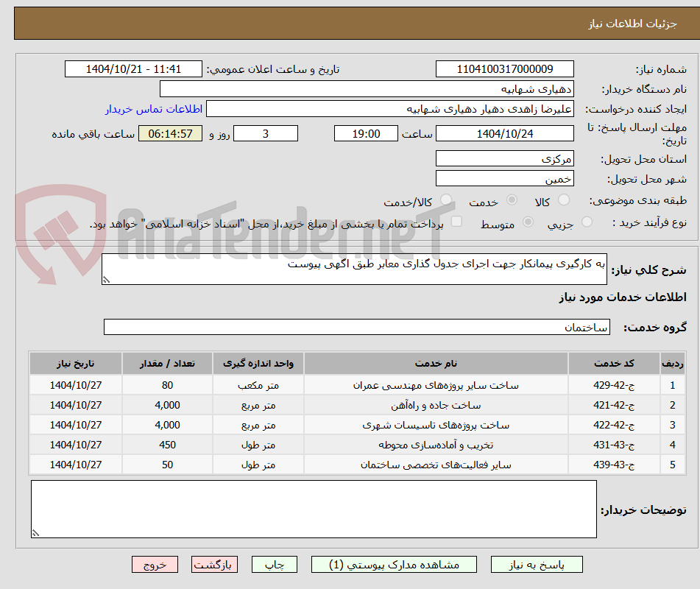The image size is (700, 589).
Task: Click the اطلاعات خدمات مورد نیاز heading
Action: [623, 297]
